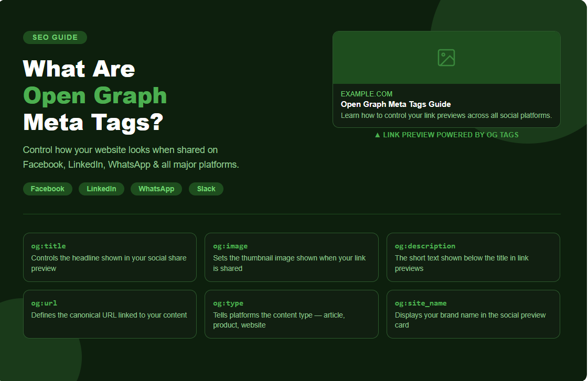Select the og:title code label

click(x=48, y=246)
